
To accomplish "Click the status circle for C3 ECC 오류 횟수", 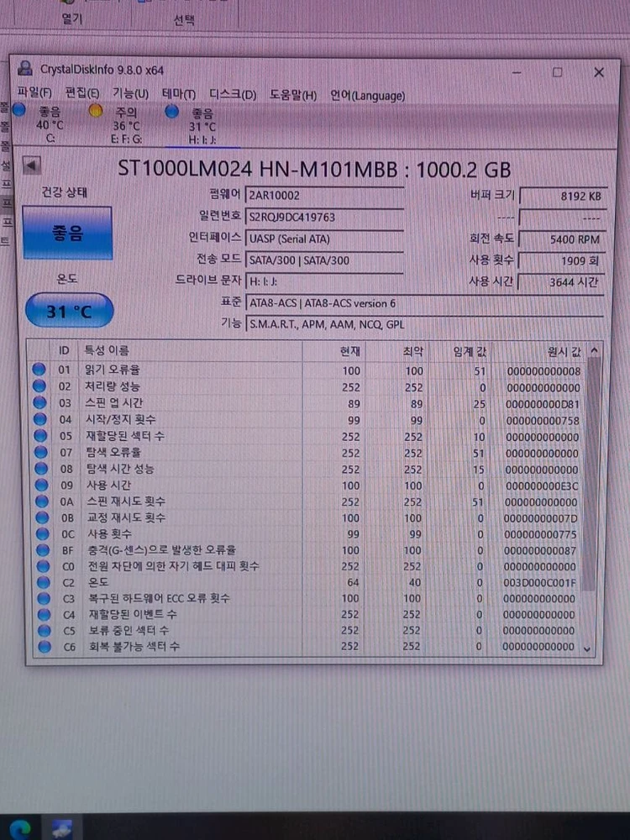I will [x=44, y=598].
